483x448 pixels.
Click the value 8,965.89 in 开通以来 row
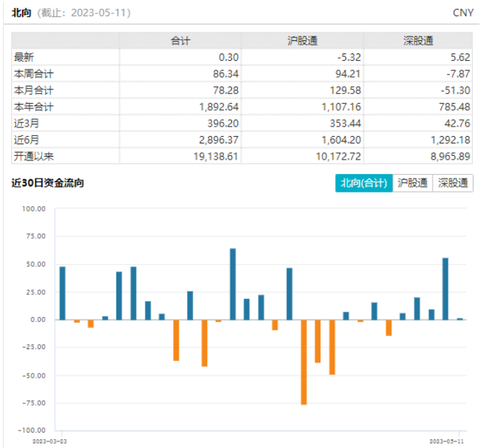click(x=450, y=157)
